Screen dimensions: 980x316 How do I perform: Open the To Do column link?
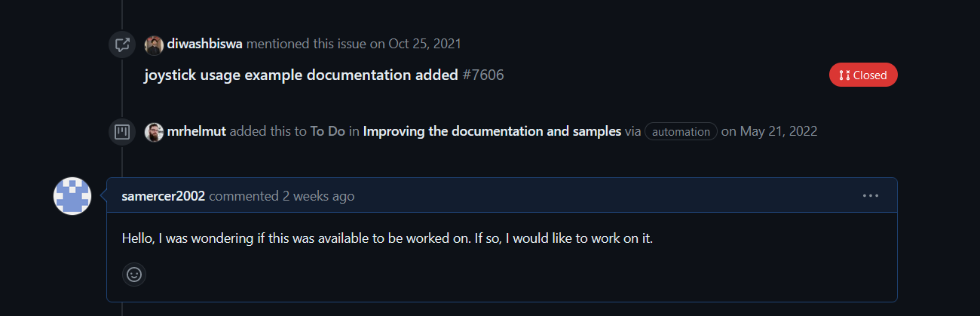pos(328,131)
